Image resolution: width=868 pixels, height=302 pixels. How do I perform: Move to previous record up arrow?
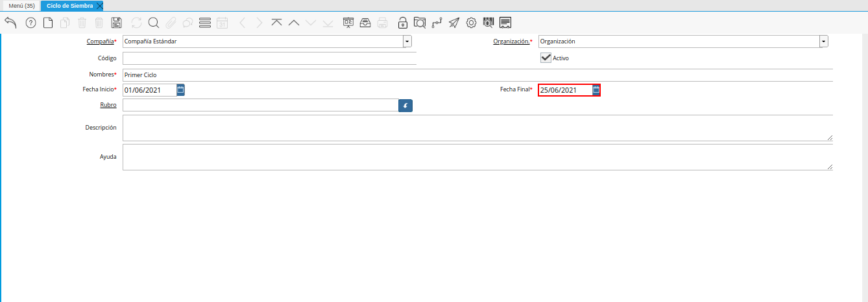pos(294,23)
